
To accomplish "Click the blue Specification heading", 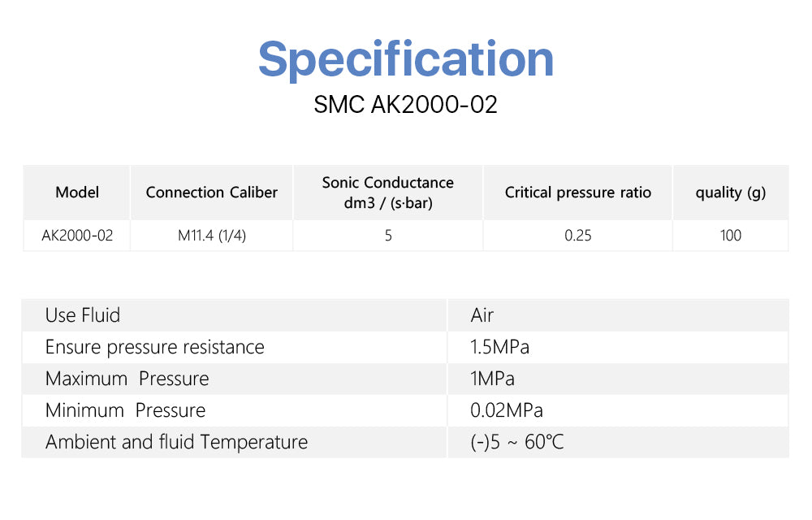I will 406,58.
